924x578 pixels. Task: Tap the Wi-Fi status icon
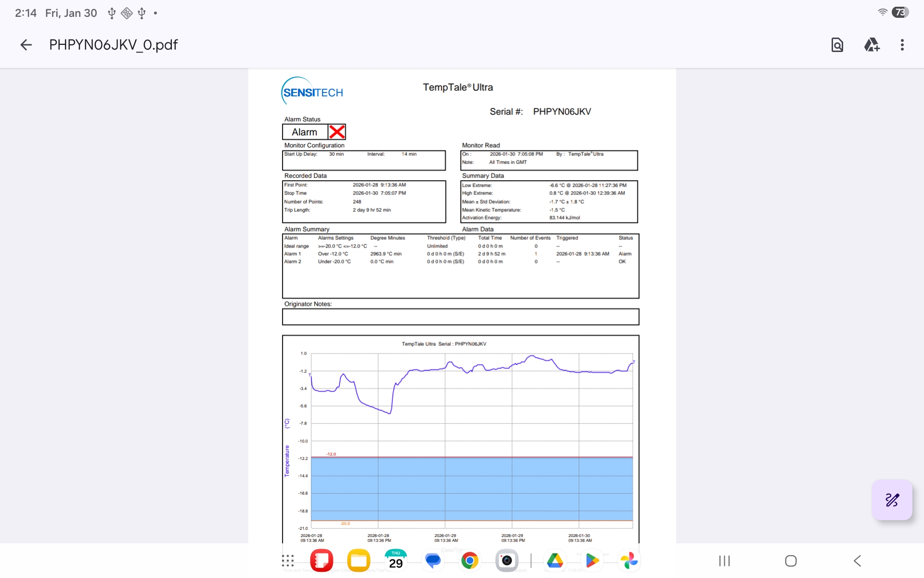[x=882, y=13]
